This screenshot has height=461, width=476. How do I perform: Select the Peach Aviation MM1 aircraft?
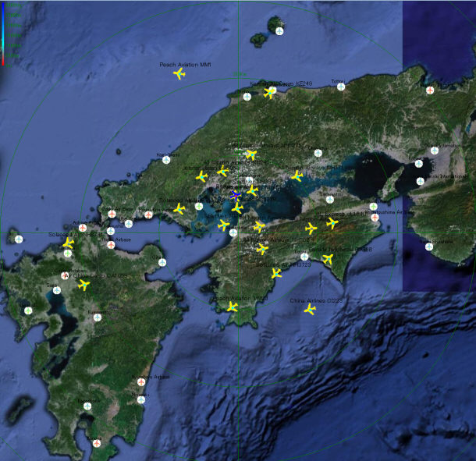tap(179, 74)
